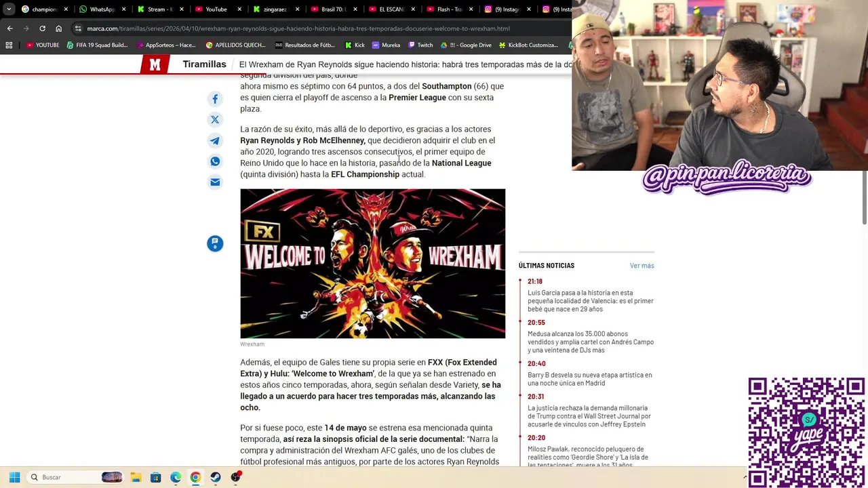Launch Microsoft Edge from taskbar

point(176,477)
